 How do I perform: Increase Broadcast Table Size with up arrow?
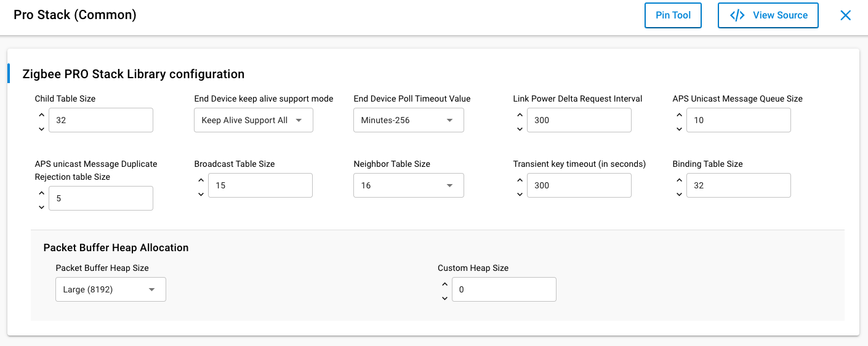click(201, 180)
